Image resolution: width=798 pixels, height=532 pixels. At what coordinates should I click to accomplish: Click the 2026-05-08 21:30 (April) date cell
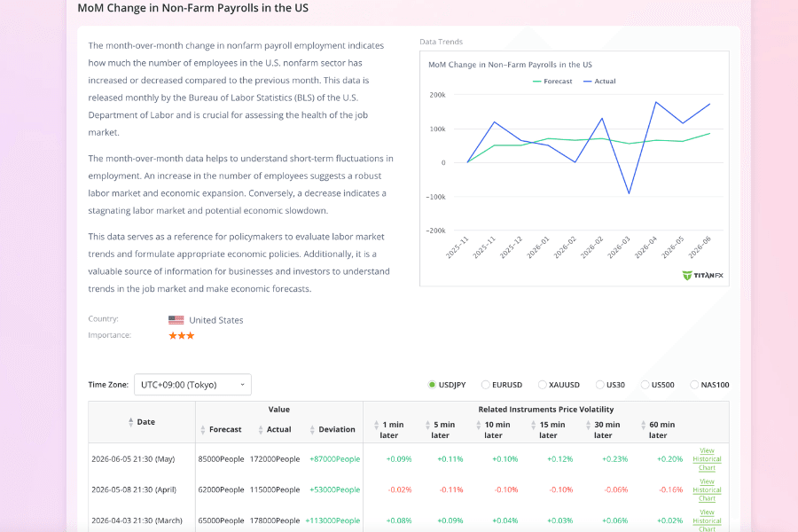pos(134,489)
